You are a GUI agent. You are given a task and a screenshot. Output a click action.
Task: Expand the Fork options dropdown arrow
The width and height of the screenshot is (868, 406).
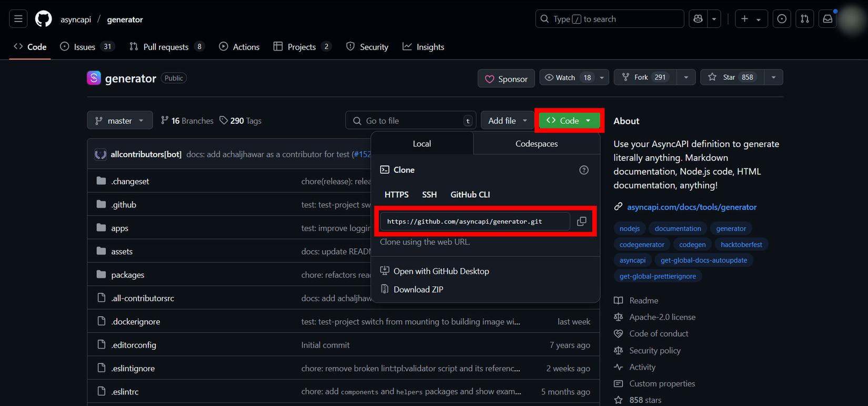click(x=686, y=77)
